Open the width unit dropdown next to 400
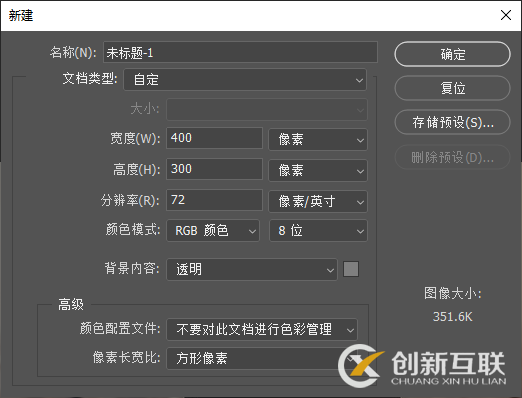The height and width of the screenshot is (398, 522). [x=318, y=139]
